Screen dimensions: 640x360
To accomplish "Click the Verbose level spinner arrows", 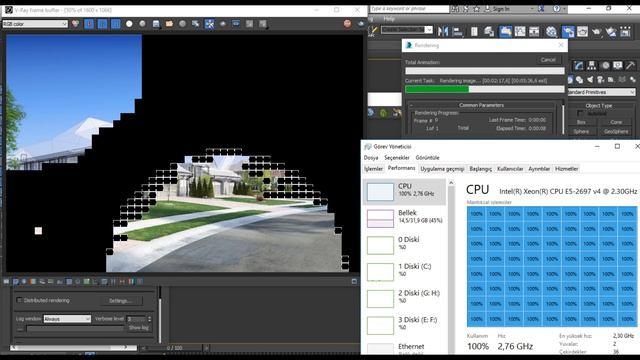I will tap(149, 319).
